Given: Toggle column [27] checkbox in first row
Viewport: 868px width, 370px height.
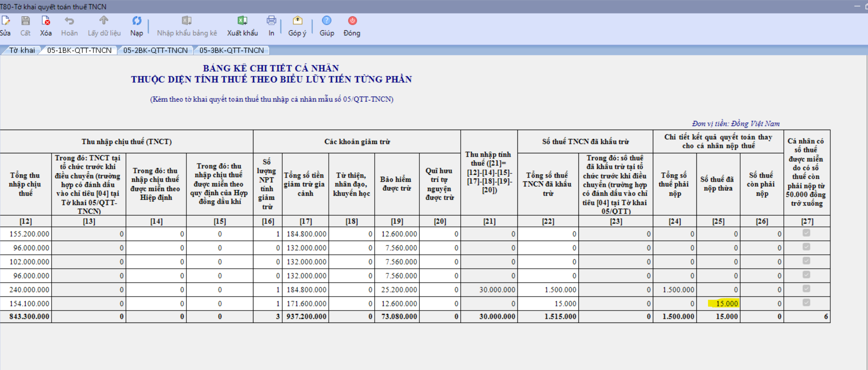Looking at the screenshot, I should coord(806,233).
